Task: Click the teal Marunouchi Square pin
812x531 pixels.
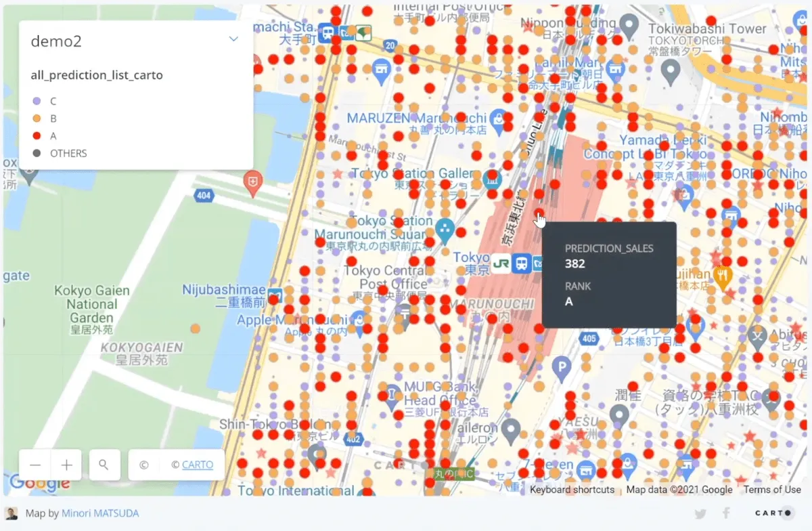Action: point(445,230)
